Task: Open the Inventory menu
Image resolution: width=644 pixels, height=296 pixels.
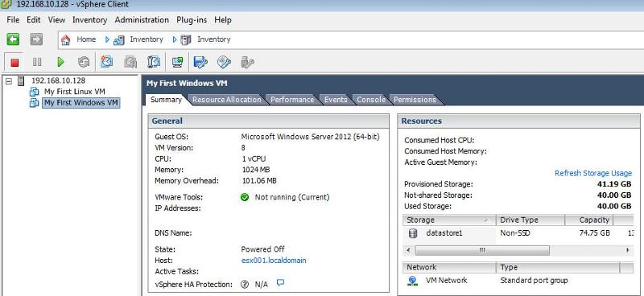Action: point(89,19)
